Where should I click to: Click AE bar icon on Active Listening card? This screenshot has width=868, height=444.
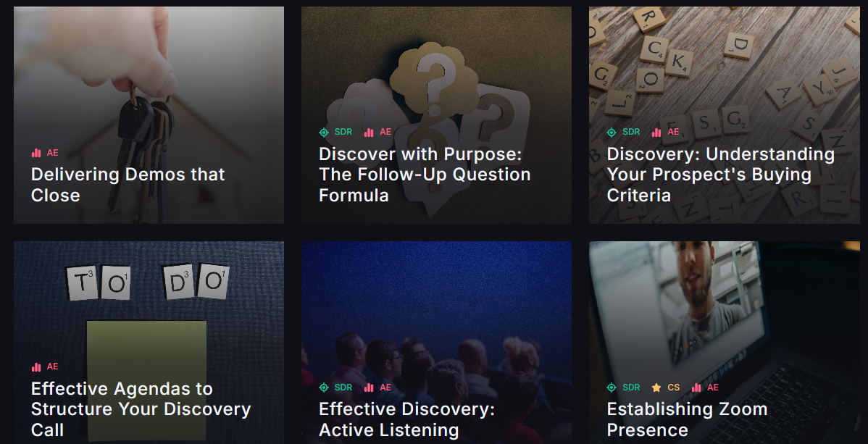[369, 388]
